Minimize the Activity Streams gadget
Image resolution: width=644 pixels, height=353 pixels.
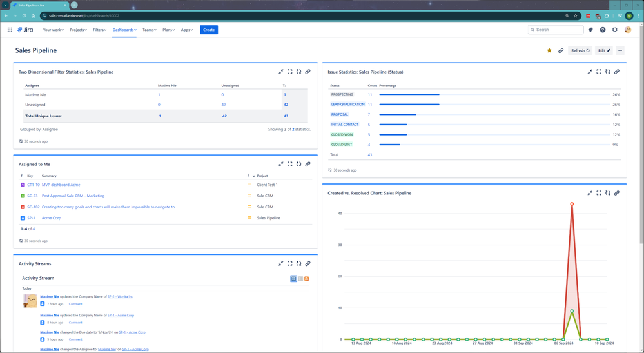pos(281,263)
